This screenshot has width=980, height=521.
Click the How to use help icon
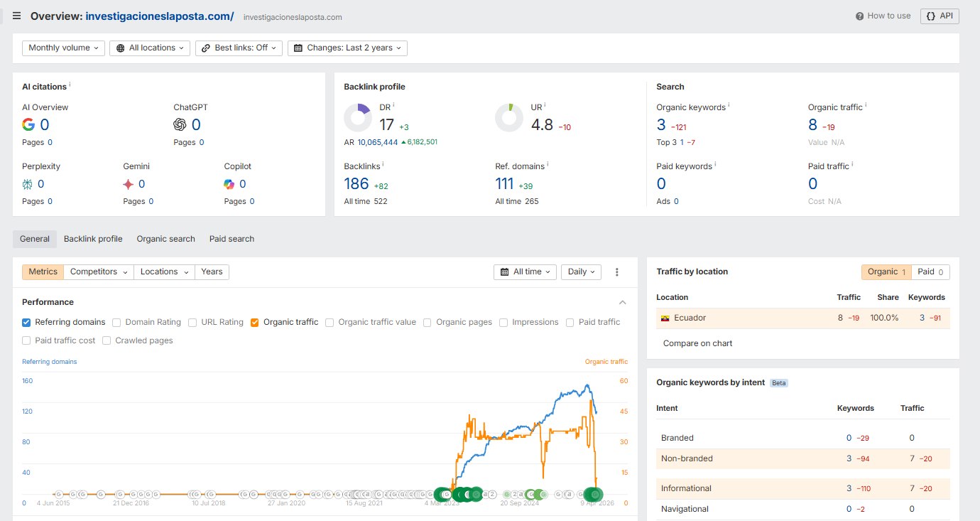(860, 16)
